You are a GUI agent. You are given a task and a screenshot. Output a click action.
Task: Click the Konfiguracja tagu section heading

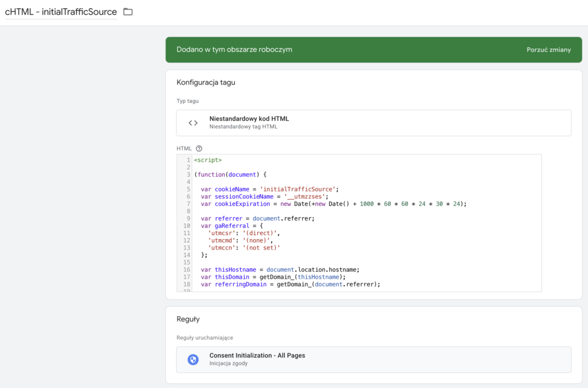coord(206,82)
